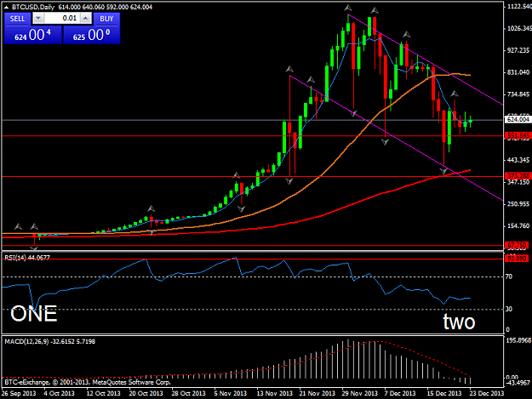
Task: Click the RSI(14) 44.0677 indicator label
Action: (27, 258)
